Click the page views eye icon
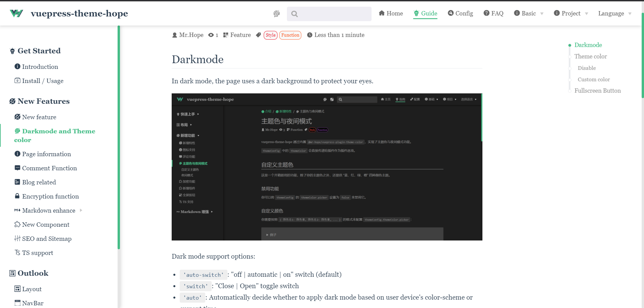Screen dimensions: 644x308 (211, 35)
